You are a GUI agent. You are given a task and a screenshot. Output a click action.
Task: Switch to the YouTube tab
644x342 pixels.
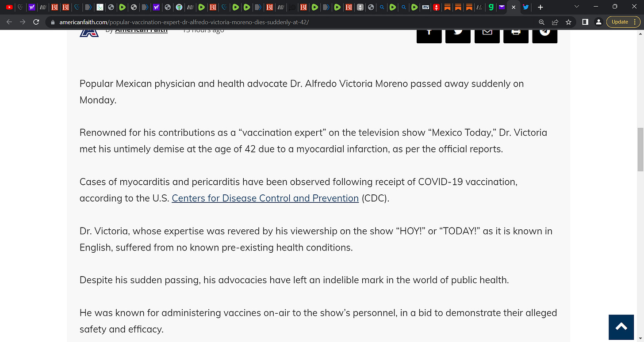point(10,7)
